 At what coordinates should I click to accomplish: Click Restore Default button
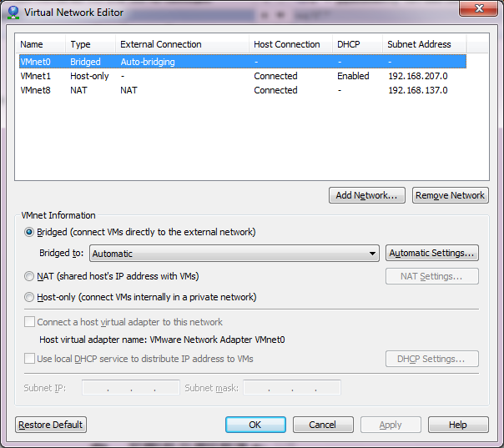coord(51,425)
